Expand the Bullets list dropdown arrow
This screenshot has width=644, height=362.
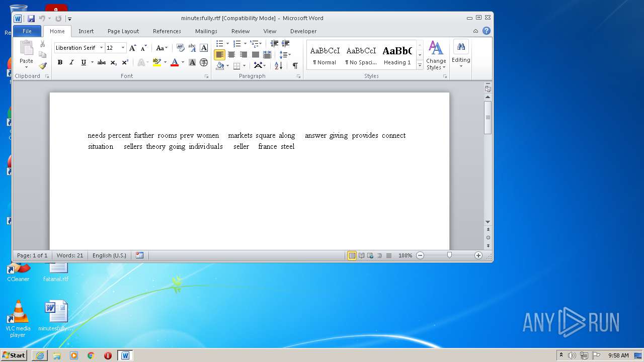coord(227,44)
